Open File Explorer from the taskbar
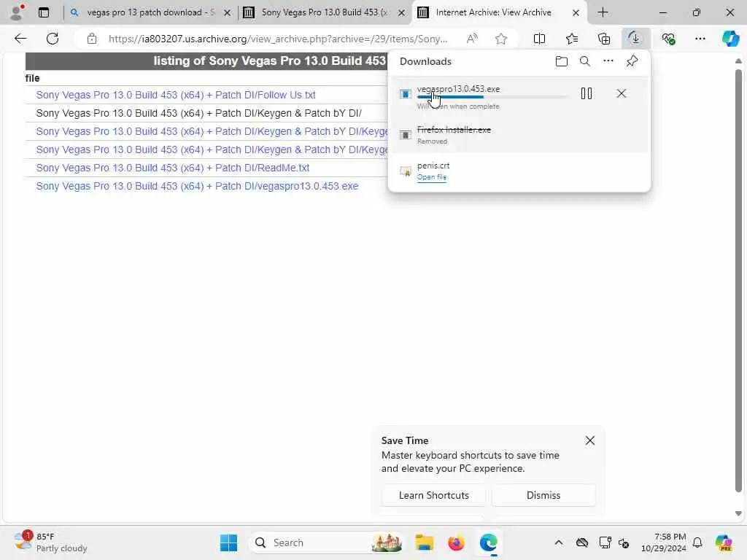Viewport: 747px width, 560px height. point(424,542)
